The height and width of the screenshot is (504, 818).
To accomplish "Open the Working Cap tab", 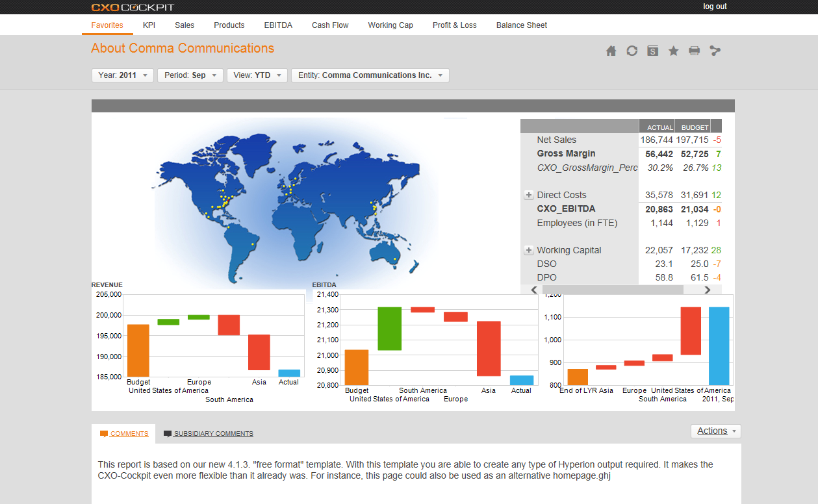I will point(390,25).
